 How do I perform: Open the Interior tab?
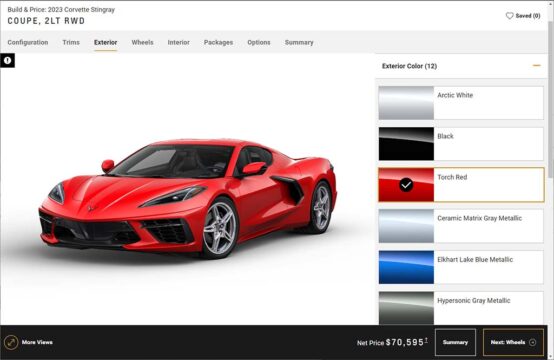[x=178, y=42]
